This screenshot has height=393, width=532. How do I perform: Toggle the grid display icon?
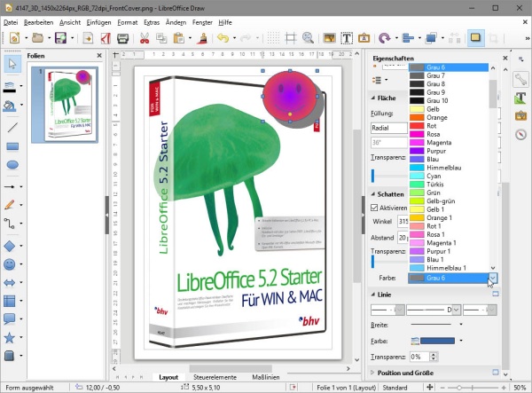click(273, 38)
